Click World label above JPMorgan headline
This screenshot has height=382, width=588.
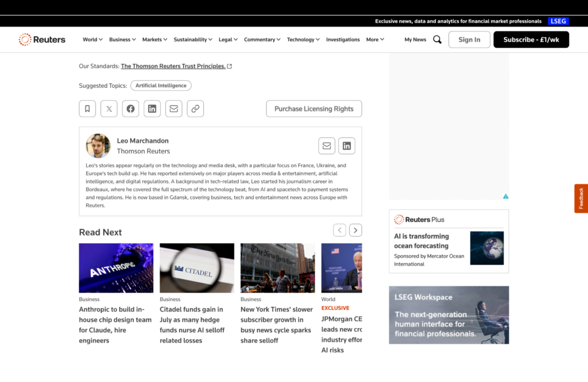click(x=328, y=299)
